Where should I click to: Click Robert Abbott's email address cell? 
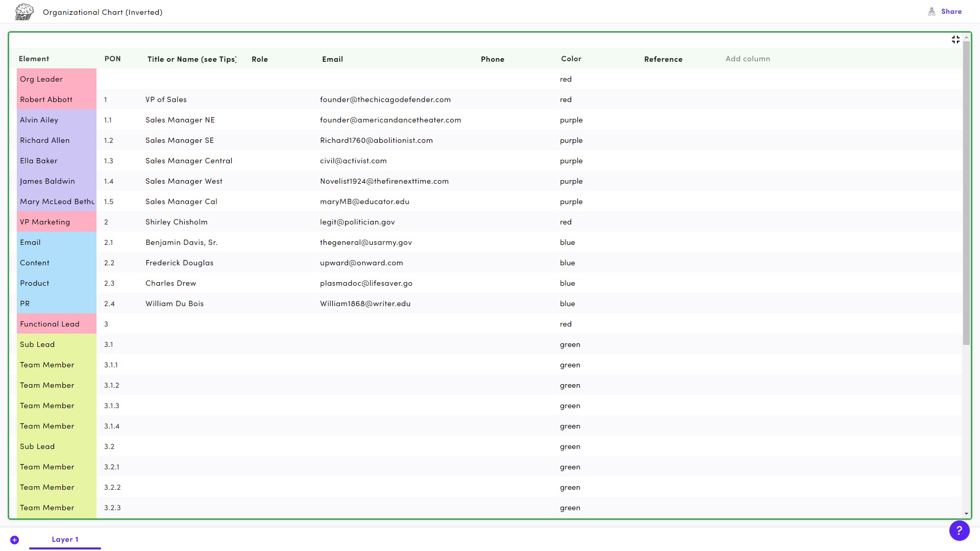click(385, 99)
